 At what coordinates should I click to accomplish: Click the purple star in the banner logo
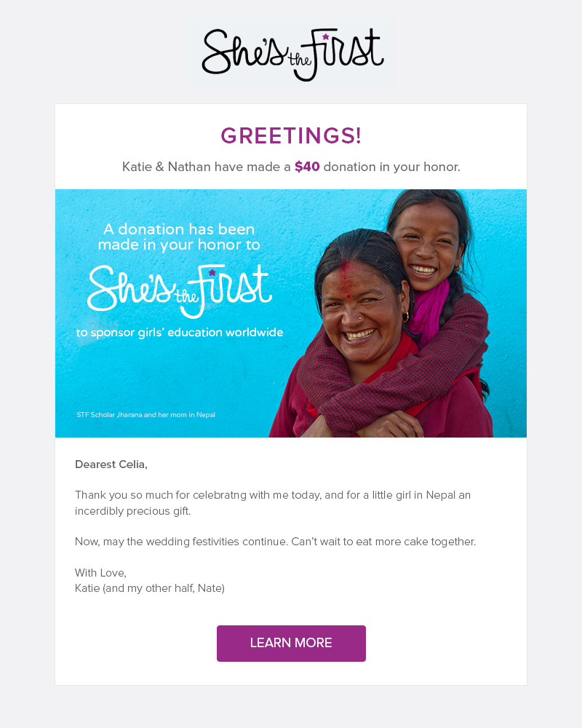click(x=212, y=273)
